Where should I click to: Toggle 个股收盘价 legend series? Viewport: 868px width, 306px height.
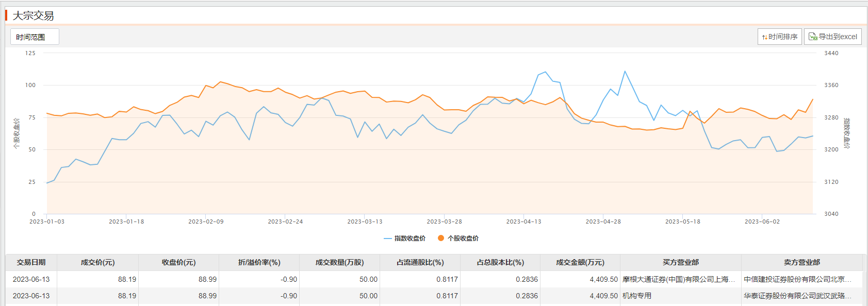[x=458, y=238]
